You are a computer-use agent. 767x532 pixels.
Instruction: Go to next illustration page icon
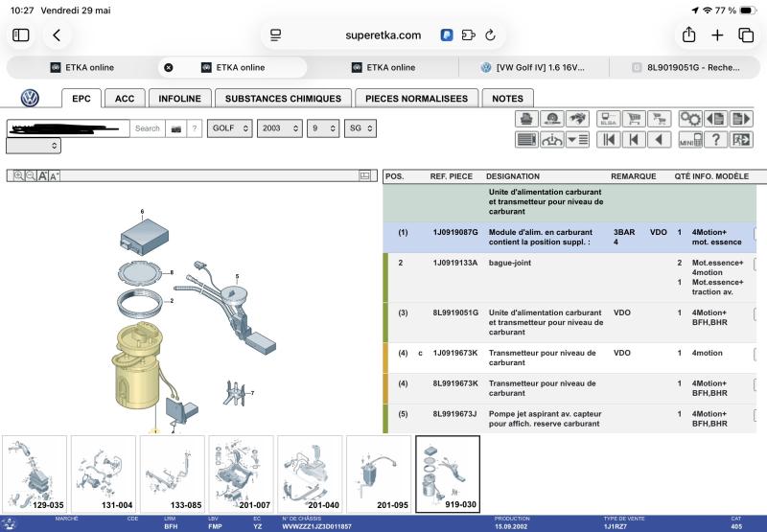(x=741, y=119)
